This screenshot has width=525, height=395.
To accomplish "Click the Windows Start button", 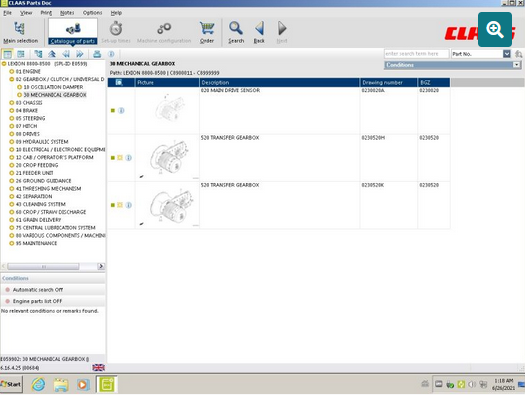I will (x=11, y=384).
